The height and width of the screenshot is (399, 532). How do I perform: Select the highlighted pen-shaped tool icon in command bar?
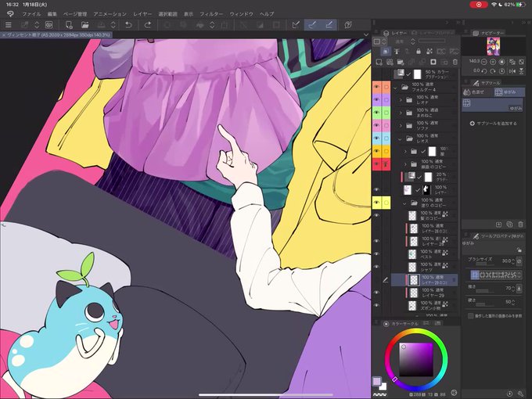click(312, 25)
